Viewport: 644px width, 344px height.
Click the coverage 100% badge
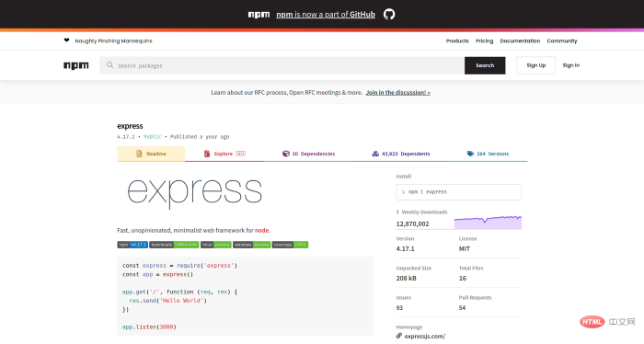click(290, 245)
